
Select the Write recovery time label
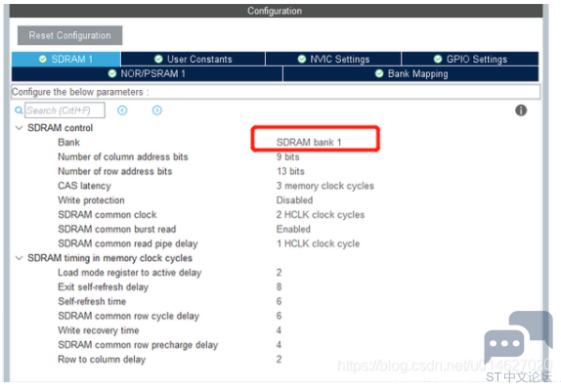pos(99,330)
